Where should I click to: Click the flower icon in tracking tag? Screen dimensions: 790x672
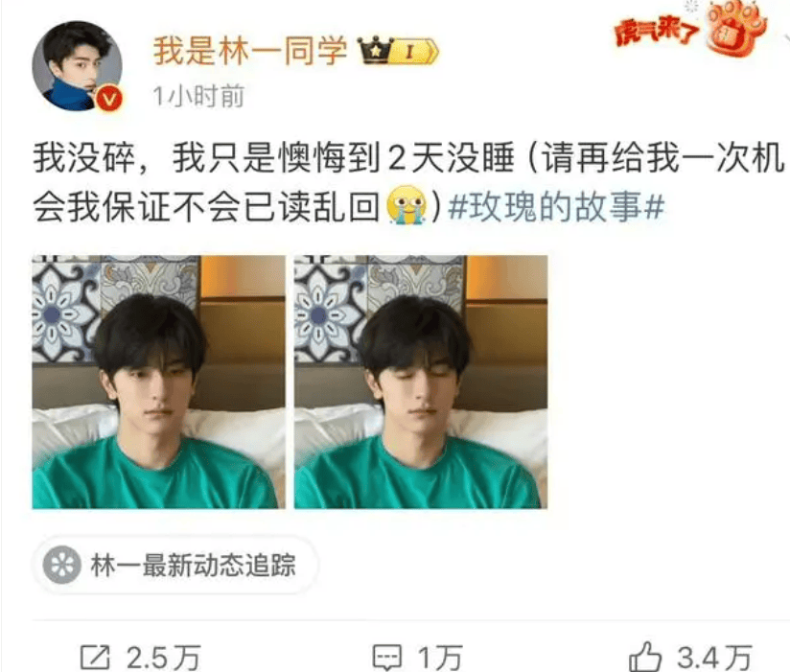tap(62, 565)
